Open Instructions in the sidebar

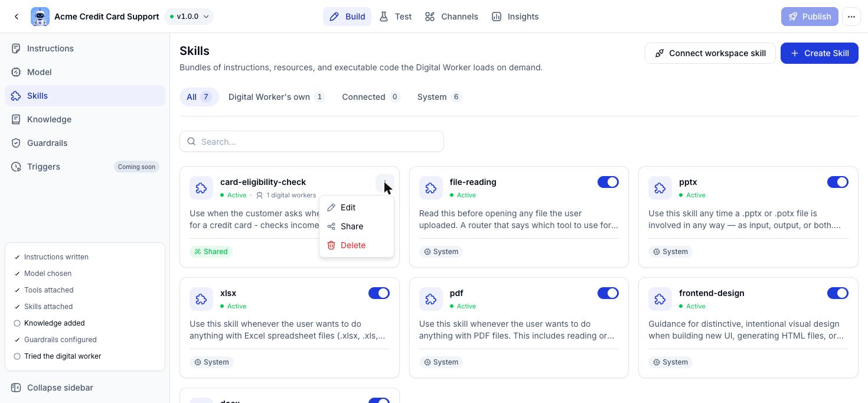[85, 48]
